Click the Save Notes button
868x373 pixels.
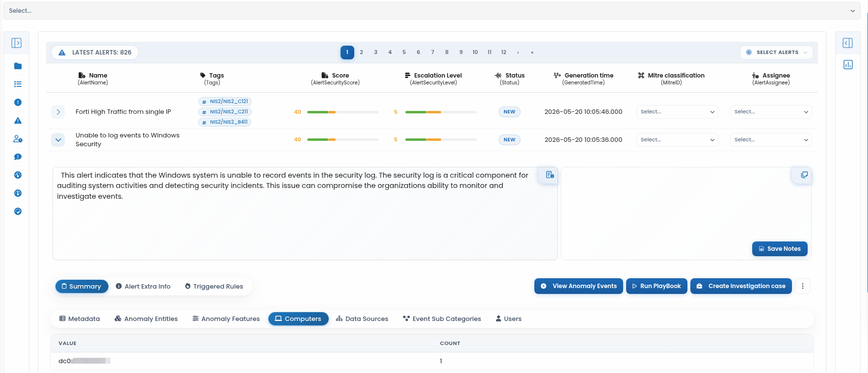tap(780, 249)
